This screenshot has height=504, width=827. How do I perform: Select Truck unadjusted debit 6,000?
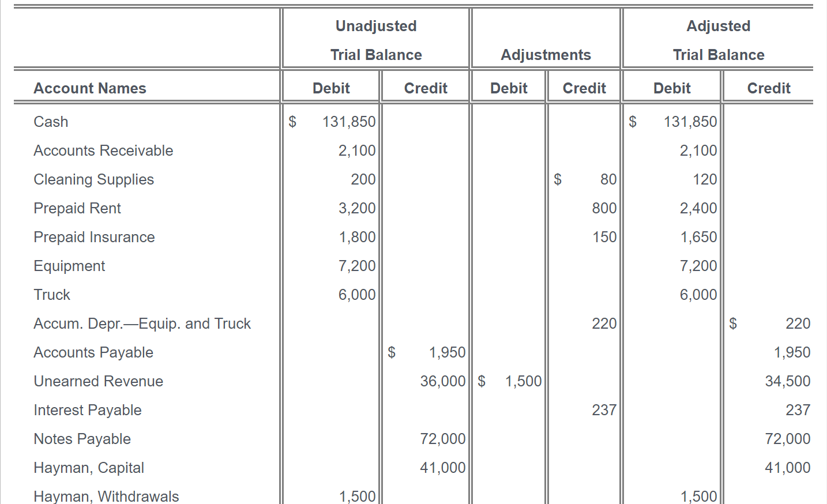[x=356, y=295]
